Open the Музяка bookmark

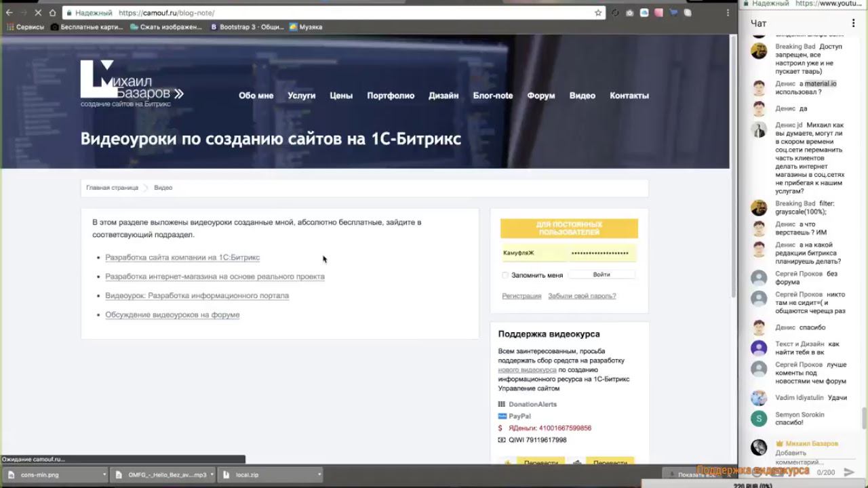pyautogui.click(x=306, y=27)
